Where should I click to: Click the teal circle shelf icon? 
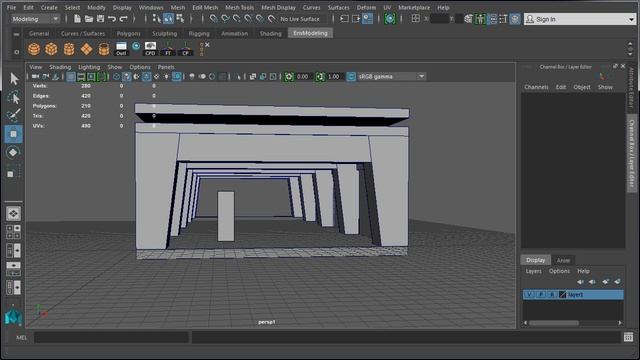tap(136, 46)
